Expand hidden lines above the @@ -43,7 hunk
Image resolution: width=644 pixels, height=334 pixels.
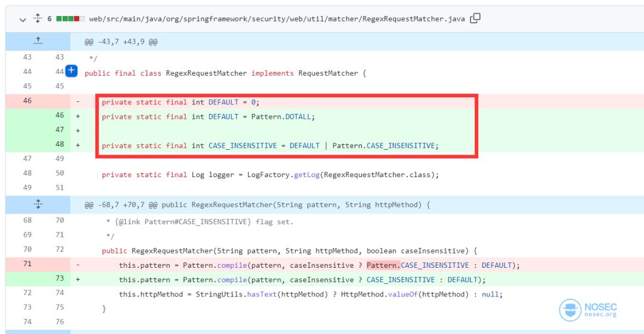coord(38,41)
